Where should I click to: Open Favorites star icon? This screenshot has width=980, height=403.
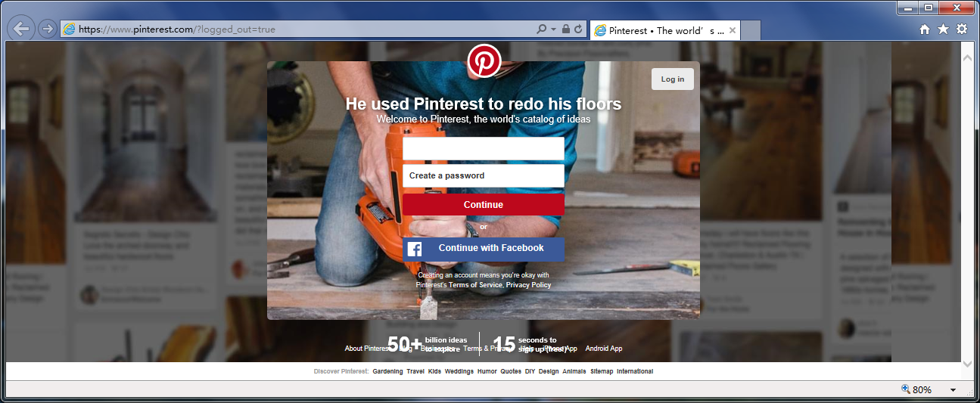943,29
